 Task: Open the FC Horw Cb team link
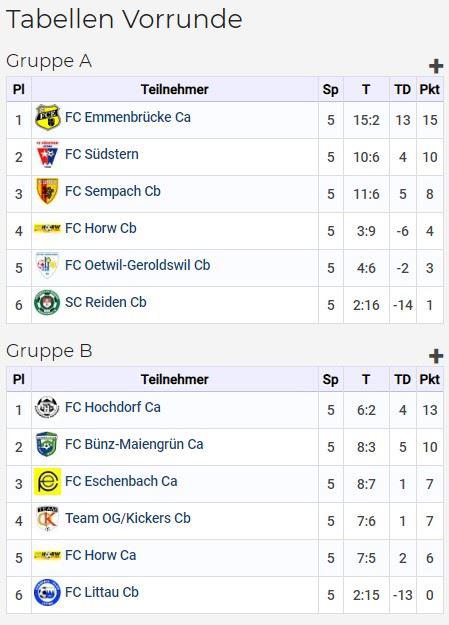coord(100,228)
